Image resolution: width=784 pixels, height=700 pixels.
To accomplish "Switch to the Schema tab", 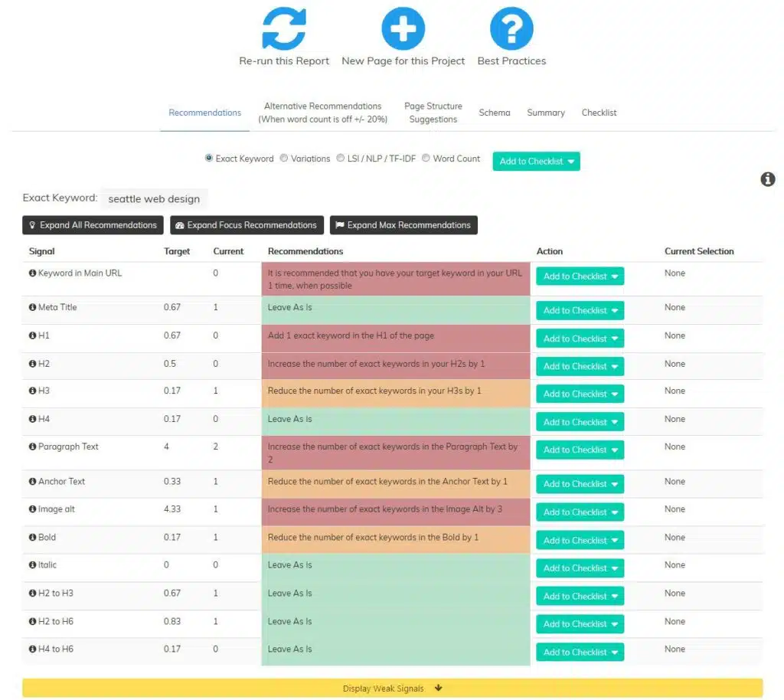I will click(x=494, y=112).
